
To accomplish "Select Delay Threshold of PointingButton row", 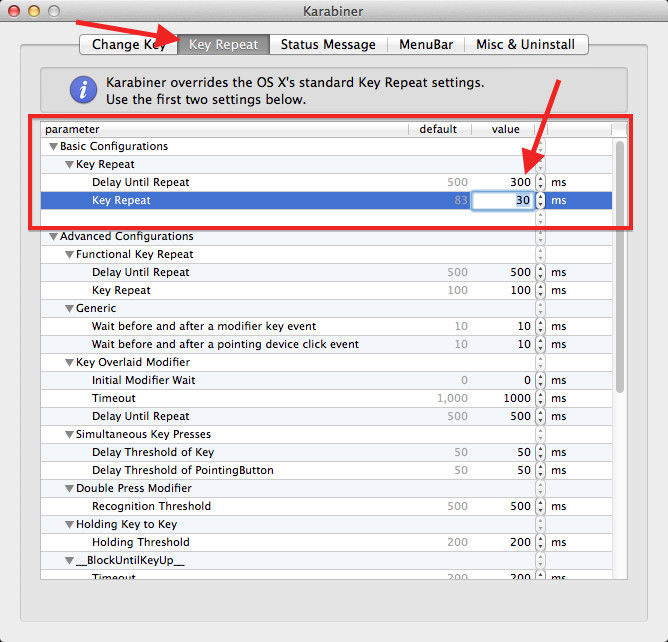I will pyautogui.click(x=326, y=470).
